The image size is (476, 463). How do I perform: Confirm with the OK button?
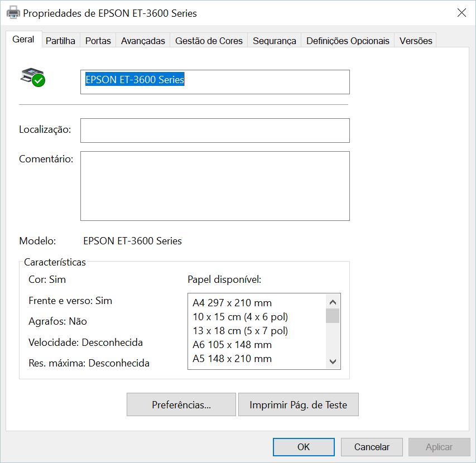pos(304,447)
